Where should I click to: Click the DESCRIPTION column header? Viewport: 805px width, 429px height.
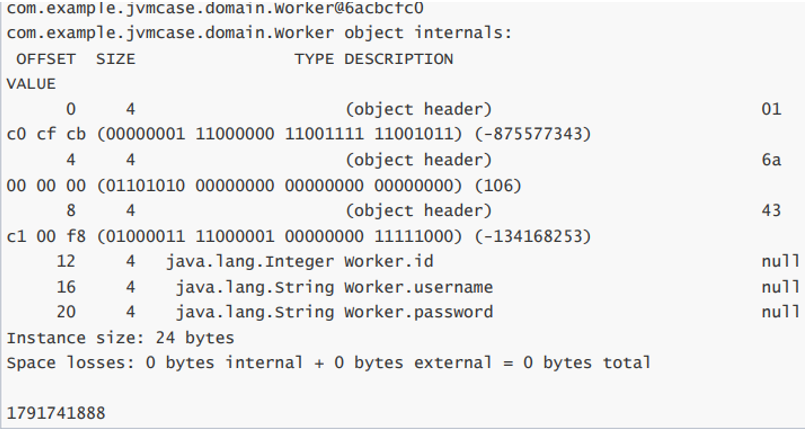398,59
